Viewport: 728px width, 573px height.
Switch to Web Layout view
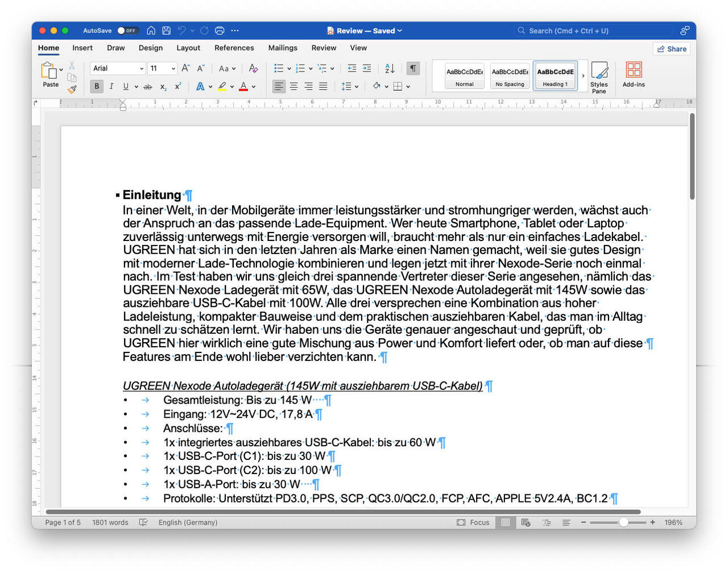pos(526,522)
